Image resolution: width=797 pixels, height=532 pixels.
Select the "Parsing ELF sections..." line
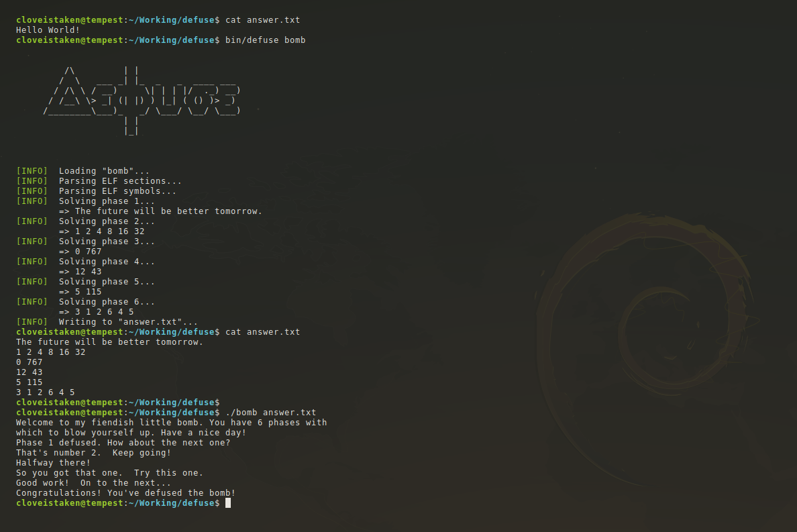pyautogui.click(x=120, y=181)
